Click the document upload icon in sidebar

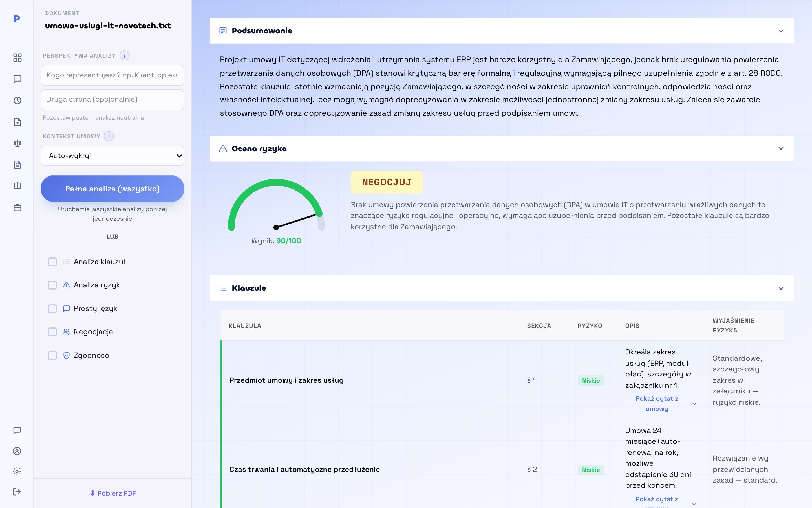(17, 122)
